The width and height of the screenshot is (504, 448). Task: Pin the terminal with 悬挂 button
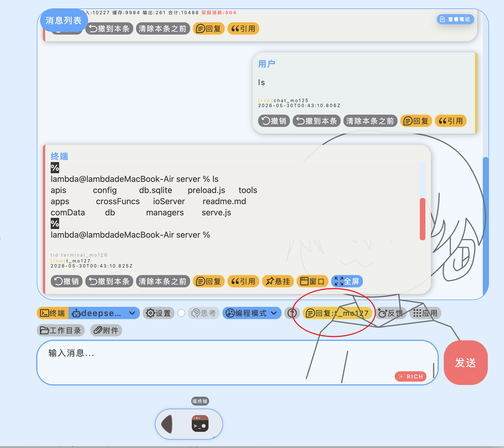tap(278, 281)
